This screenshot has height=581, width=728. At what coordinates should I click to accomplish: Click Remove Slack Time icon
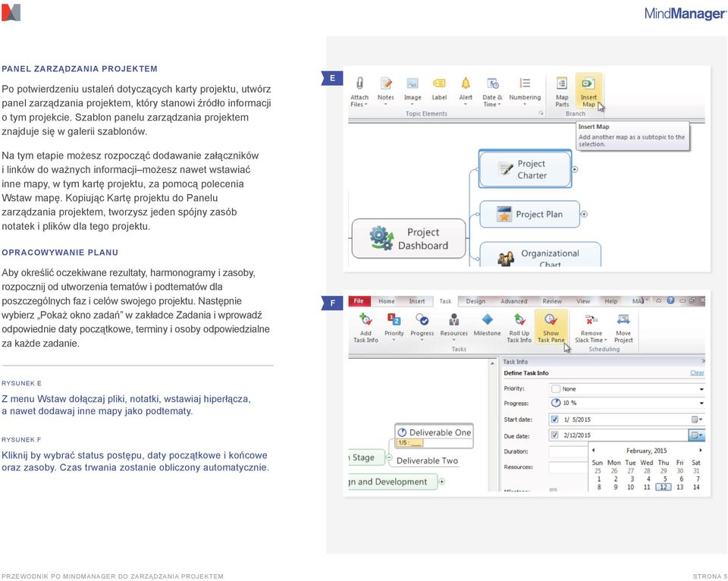pyautogui.click(x=591, y=319)
